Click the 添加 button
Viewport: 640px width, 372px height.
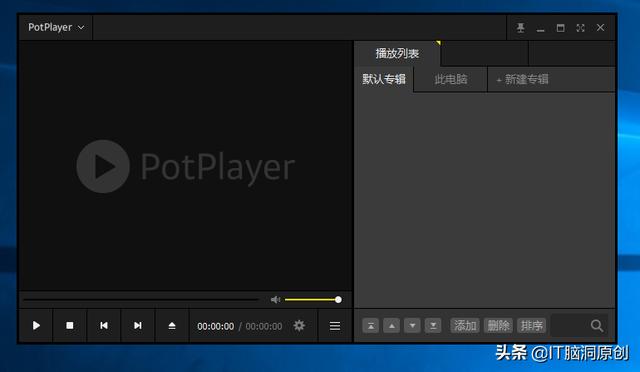click(x=465, y=325)
